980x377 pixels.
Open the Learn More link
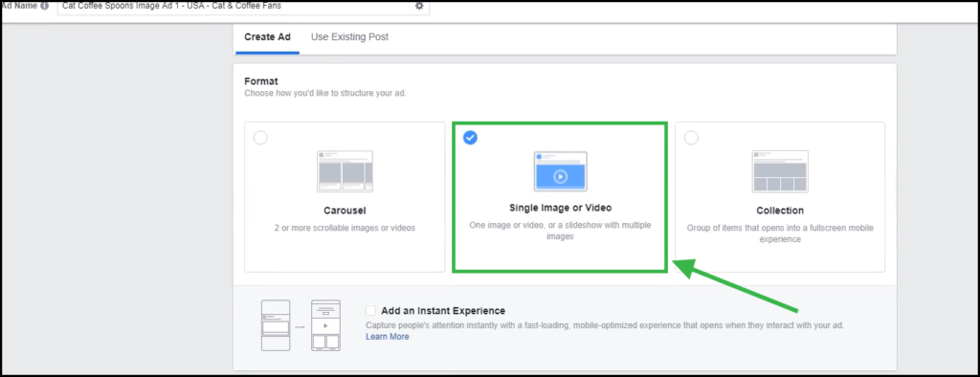tap(388, 337)
